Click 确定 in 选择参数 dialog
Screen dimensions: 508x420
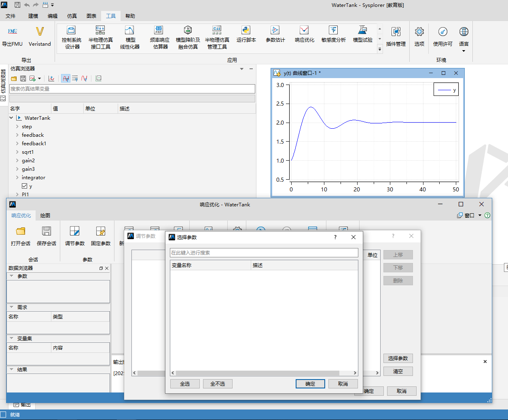pyautogui.click(x=310, y=384)
